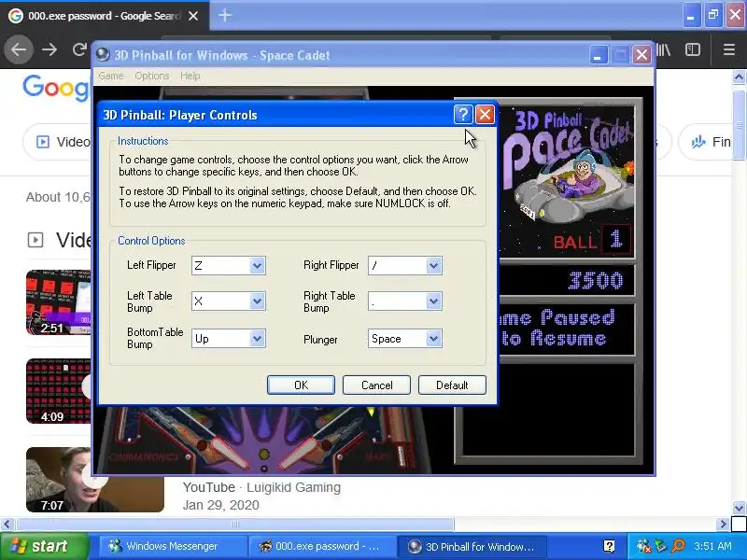747x560 pixels.
Task: Select the Videos filter chip on Google
Action: click(x=57, y=142)
